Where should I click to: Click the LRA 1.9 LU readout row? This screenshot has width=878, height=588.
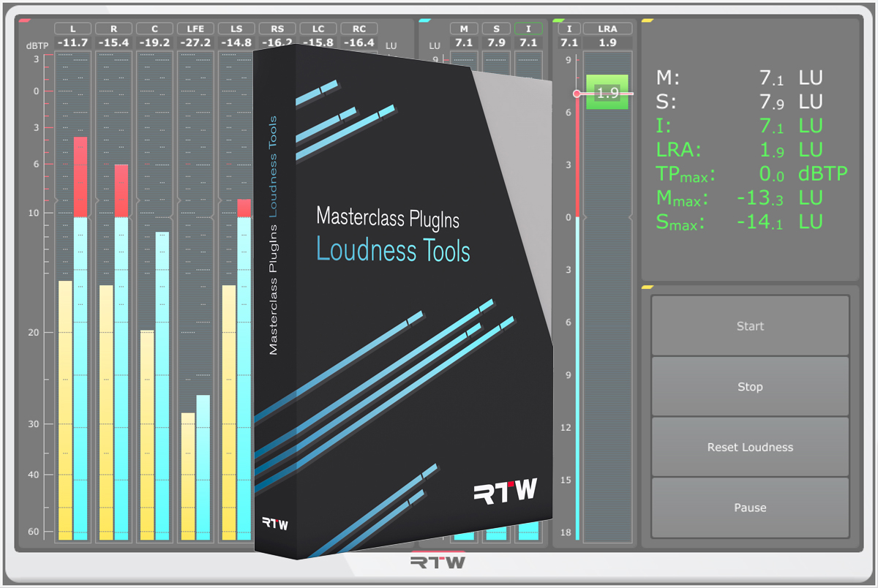[x=740, y=150]
